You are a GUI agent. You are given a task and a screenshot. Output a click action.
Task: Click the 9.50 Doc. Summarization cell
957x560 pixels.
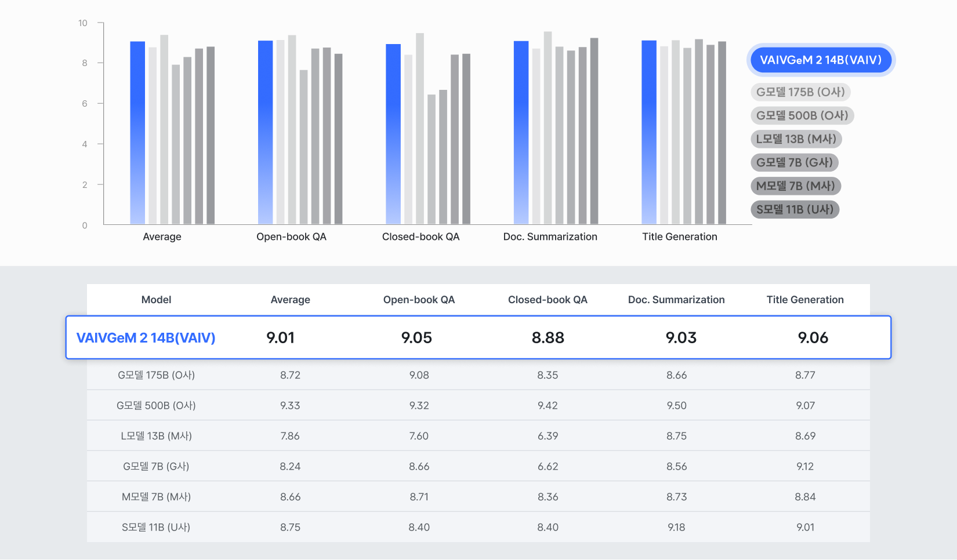(x=677, y=406)
